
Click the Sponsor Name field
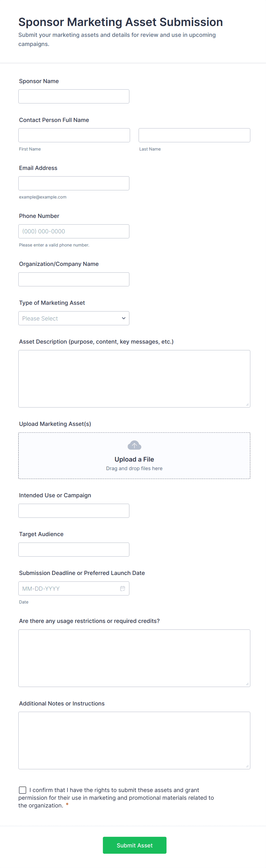click(x=74, y=96)
